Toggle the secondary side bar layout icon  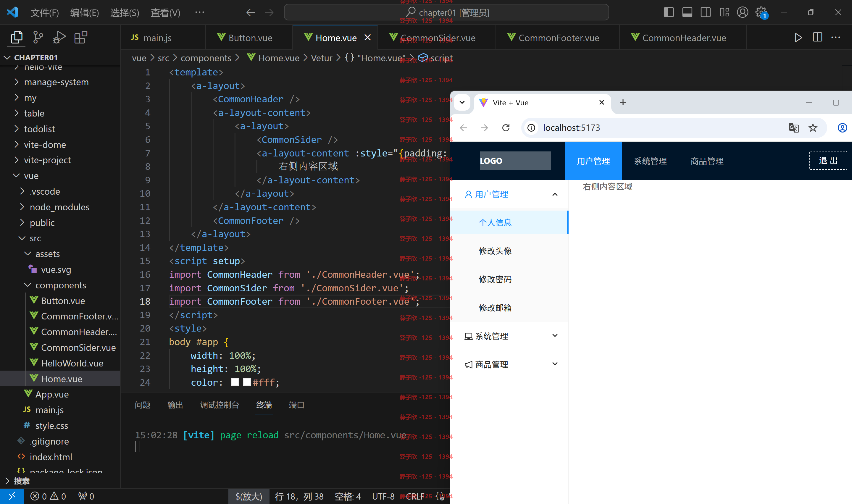[x=706, y=12]
